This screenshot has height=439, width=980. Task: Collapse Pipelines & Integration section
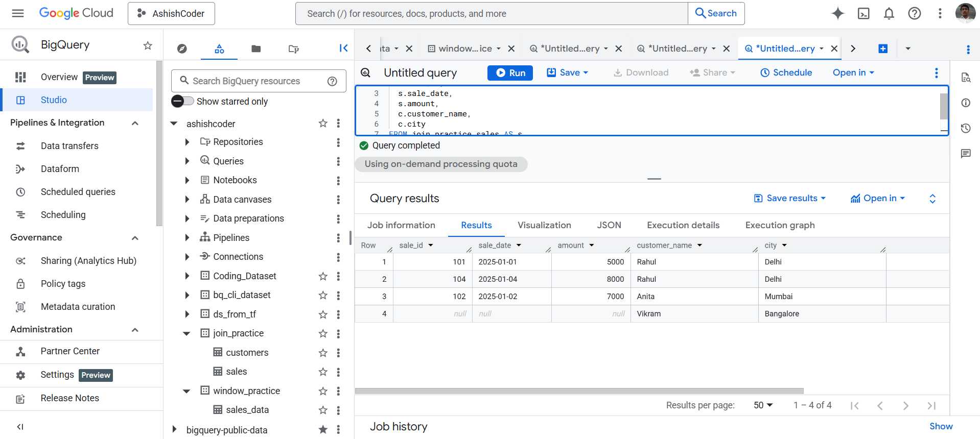135,123
